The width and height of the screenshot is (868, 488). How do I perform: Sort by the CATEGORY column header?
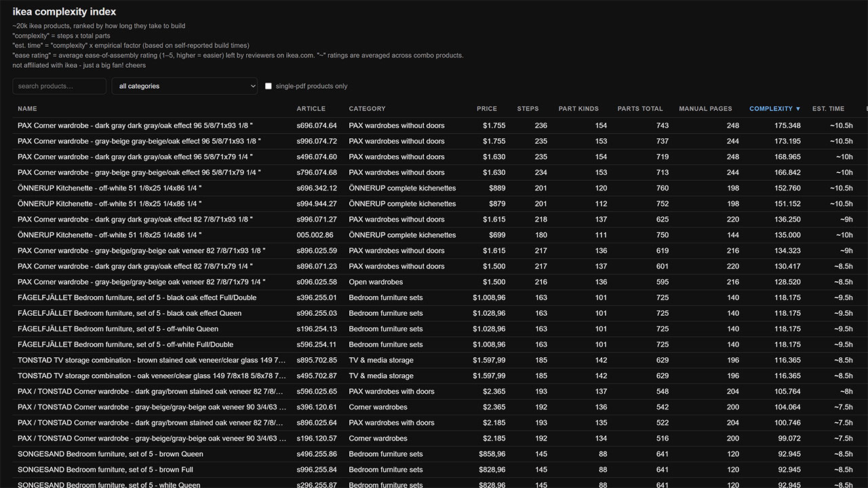(367, 108)
